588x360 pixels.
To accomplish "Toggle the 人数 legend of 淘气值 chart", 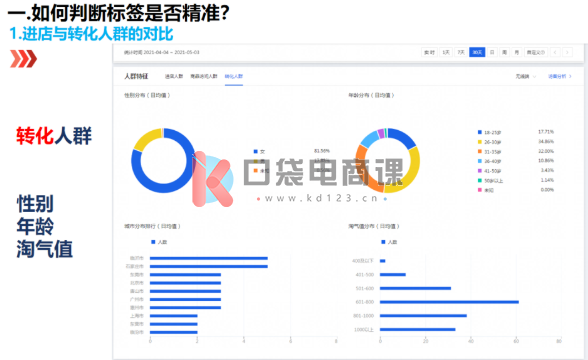I will (389, 242).
